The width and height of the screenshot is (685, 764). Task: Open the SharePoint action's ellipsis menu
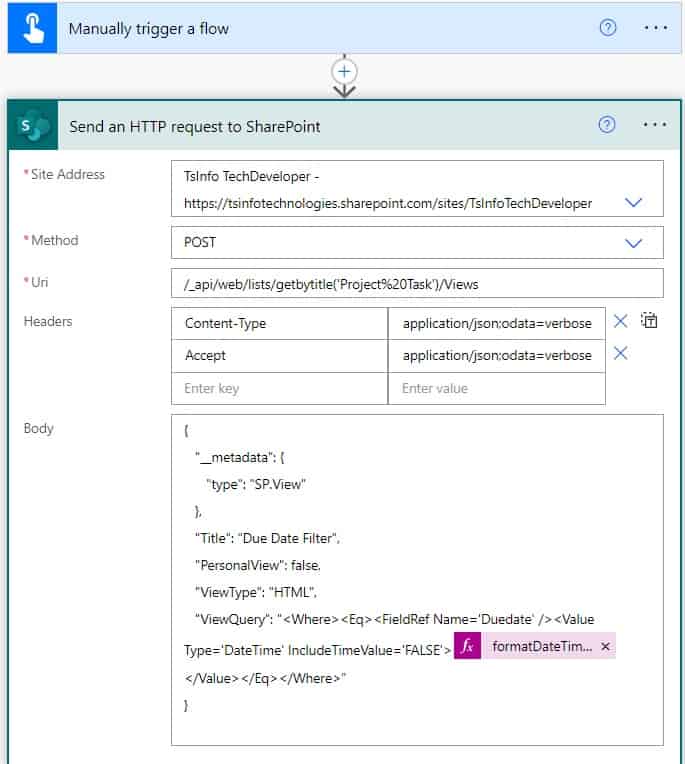654,125
